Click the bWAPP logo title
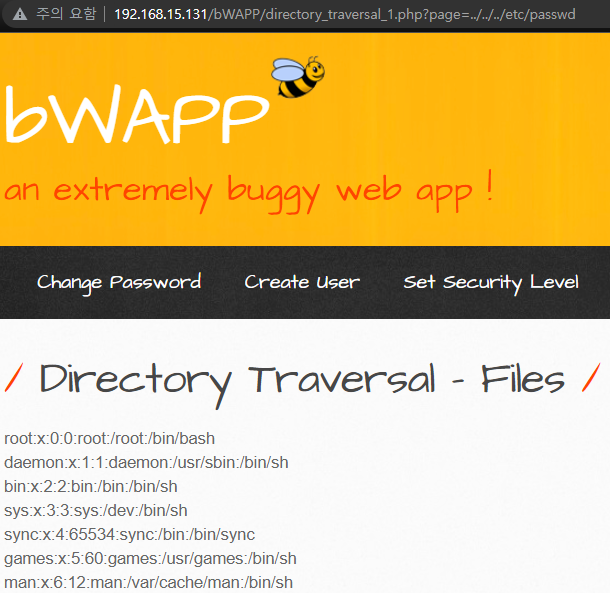Image resolution: width=610 pixels, height=593 pixels. [137, 114]
